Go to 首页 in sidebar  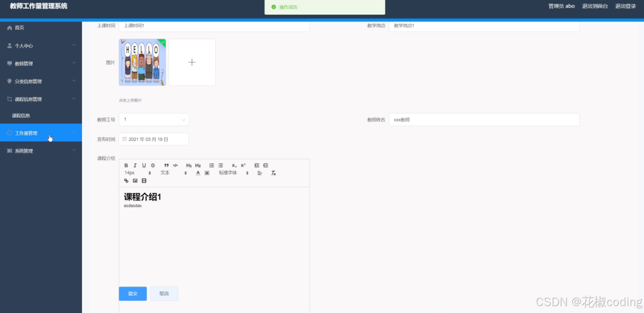tap(41, 28)
